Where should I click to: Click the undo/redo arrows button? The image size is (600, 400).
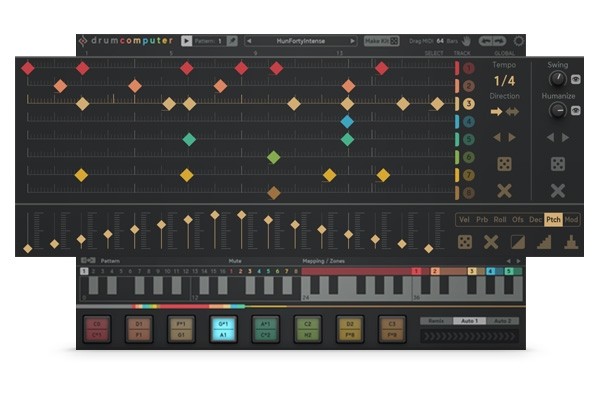tap(492, 41)
